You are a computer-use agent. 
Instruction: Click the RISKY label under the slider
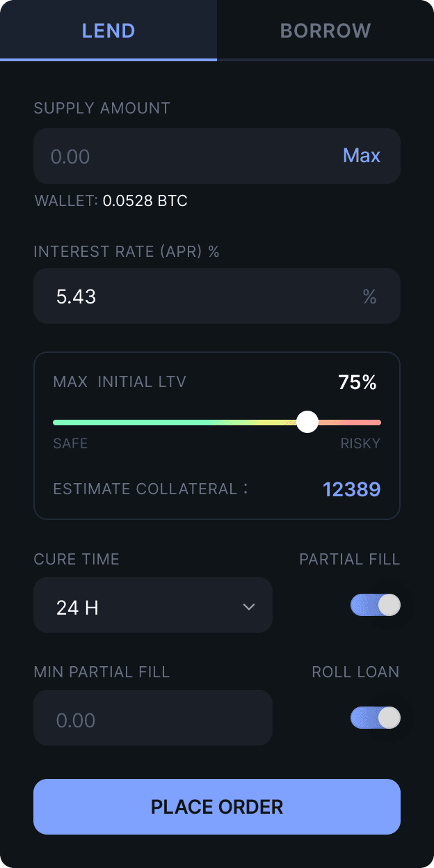360,443
